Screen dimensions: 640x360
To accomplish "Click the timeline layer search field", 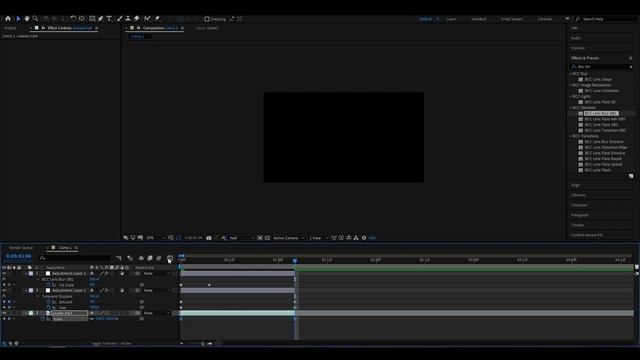I will pyautogui.click(x=75, y=258).
